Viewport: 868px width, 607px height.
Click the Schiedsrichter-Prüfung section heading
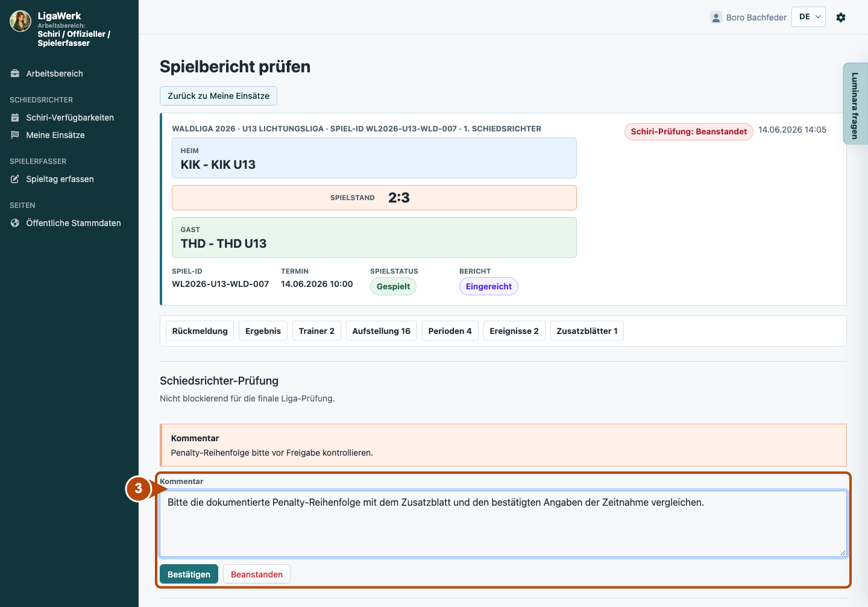(219, 381)
